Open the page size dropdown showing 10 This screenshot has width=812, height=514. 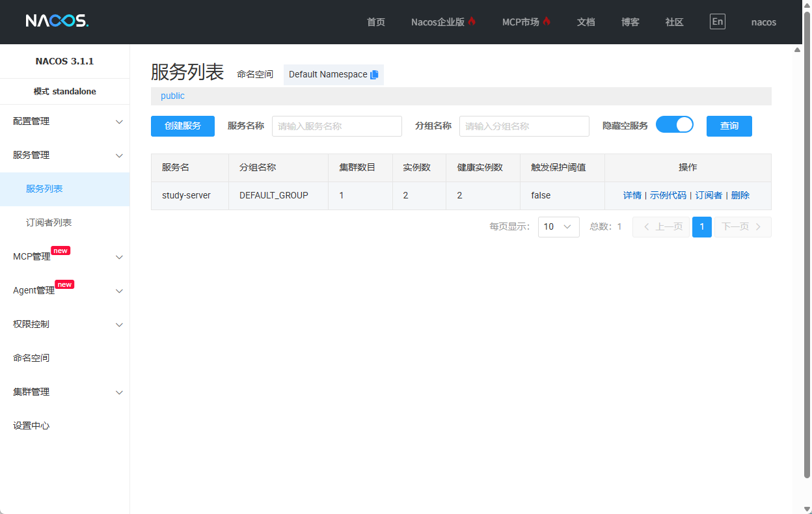558,226
